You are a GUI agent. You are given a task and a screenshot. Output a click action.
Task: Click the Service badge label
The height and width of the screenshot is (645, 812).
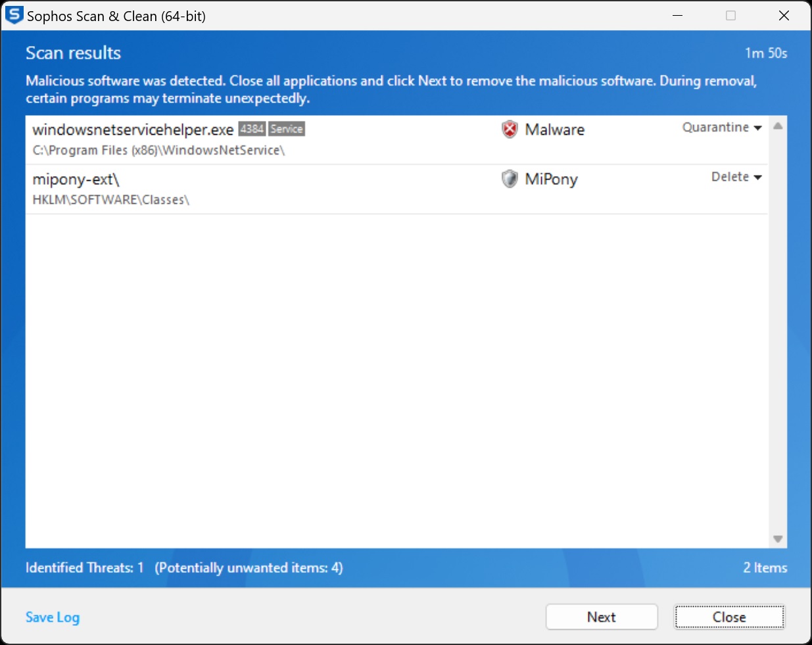click(x=287, y=129)
